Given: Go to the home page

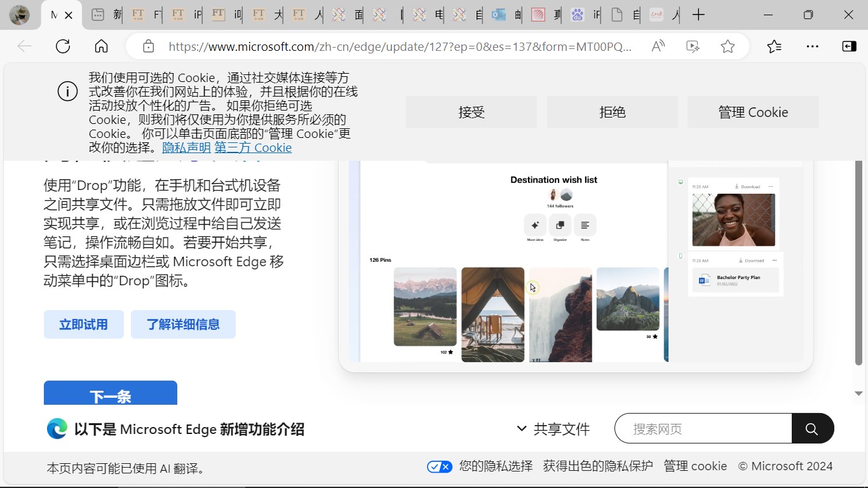Looking at the screenshot, I should pos(101,46).
